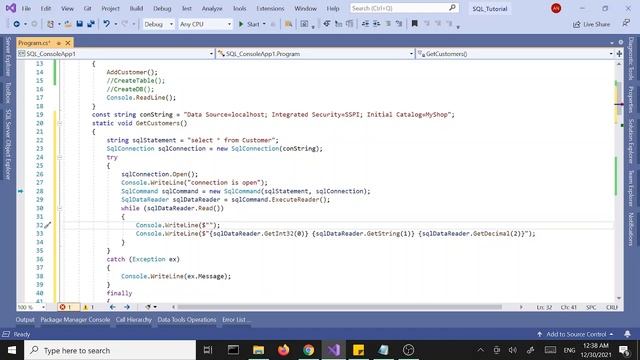
Task: Click the search magnifier icon
Action: coord(452,8)
